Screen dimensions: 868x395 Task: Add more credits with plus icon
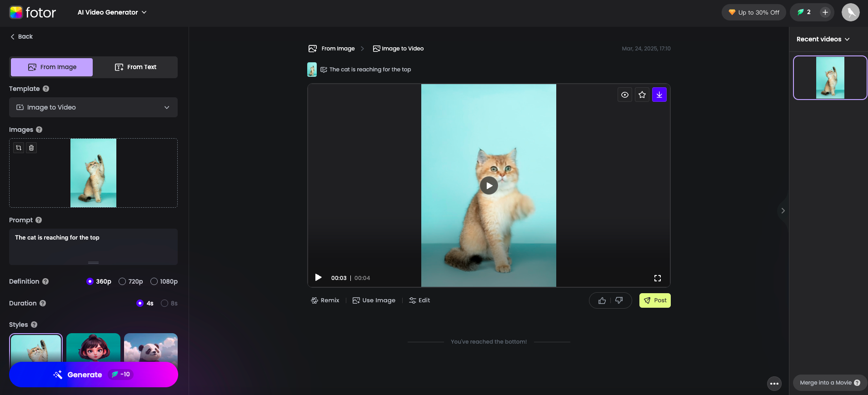825,12
